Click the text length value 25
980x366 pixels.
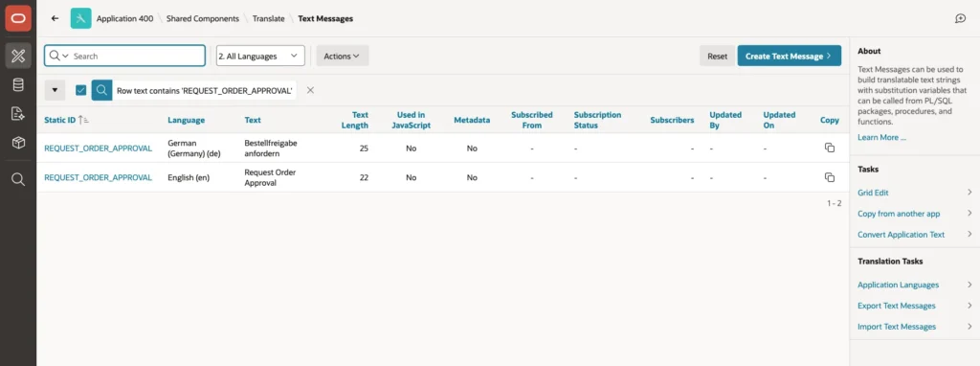pyautogui.click(x=364, y=149)
